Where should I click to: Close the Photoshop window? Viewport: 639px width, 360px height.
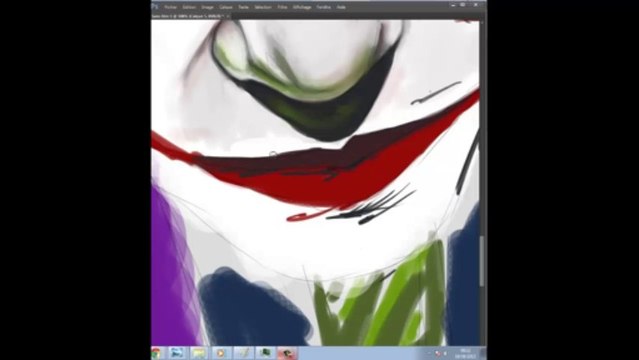pyautogui.click(x=476, y=5)
